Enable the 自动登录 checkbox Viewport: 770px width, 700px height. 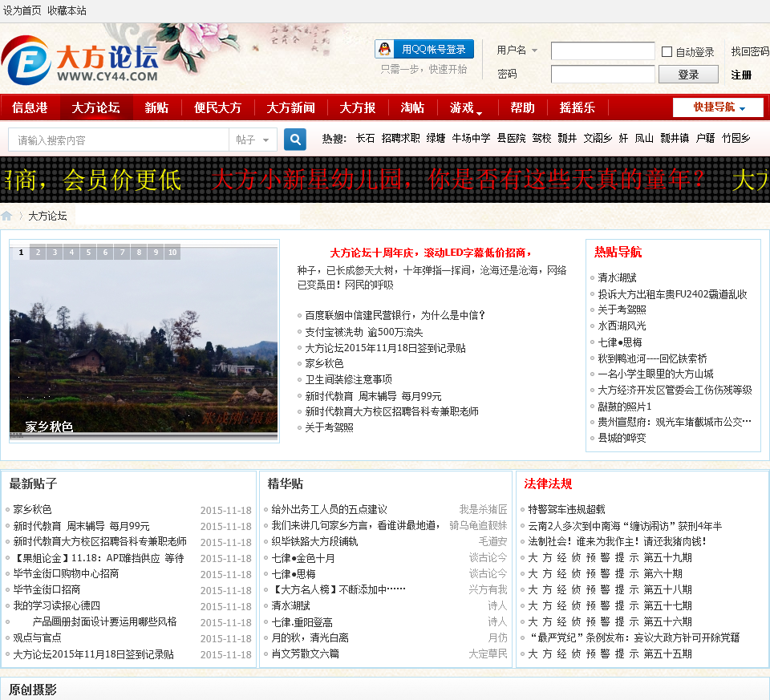pos(667,51)
